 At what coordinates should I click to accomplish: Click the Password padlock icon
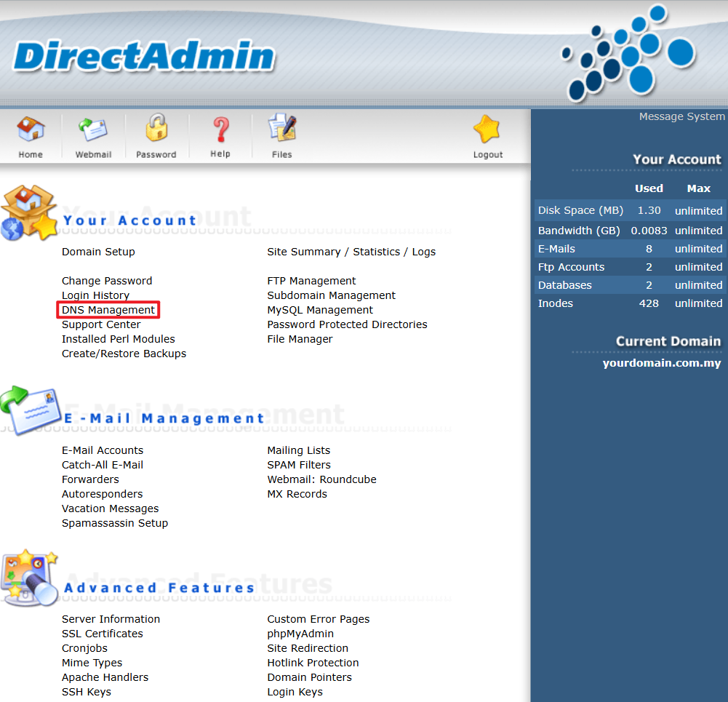(x=156, y=128)
